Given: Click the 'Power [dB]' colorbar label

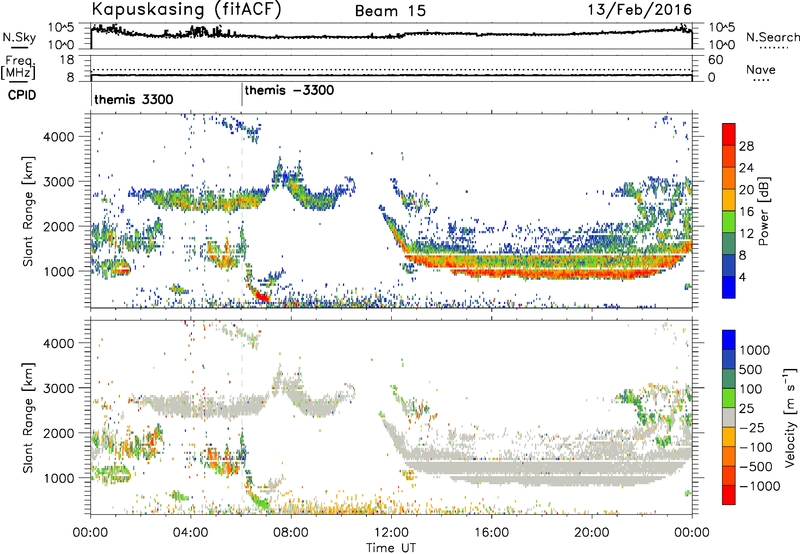Looking at the screenshot, I should pos(764,211).
